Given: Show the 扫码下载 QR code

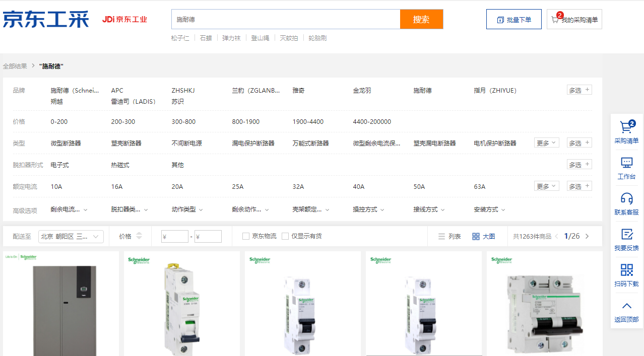Looking at the screenshot, I should coord(626,275).
